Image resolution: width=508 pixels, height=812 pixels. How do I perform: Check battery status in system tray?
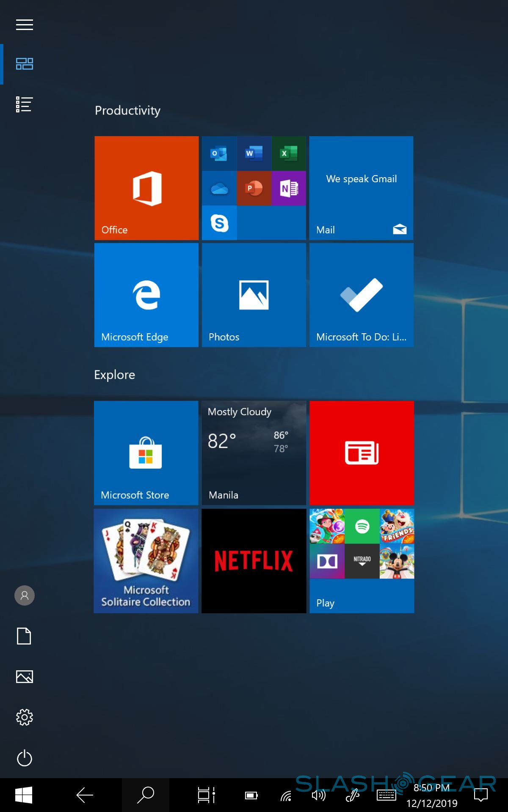coord(251,796)
